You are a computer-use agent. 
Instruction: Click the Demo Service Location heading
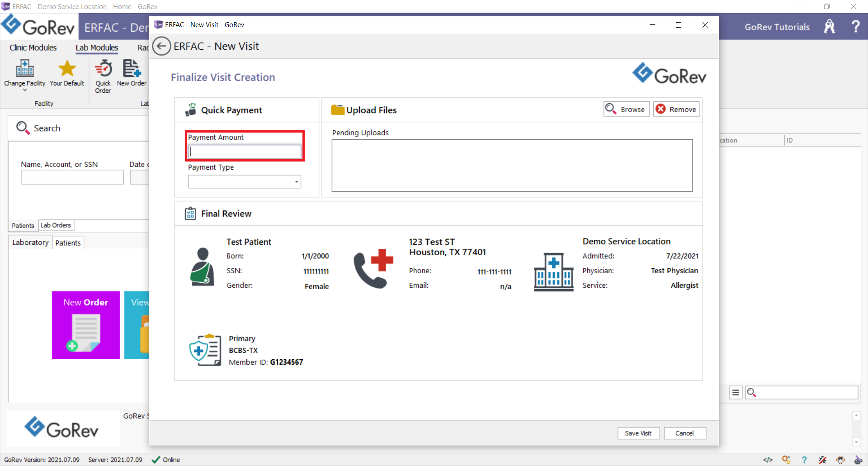click(627, 242)
